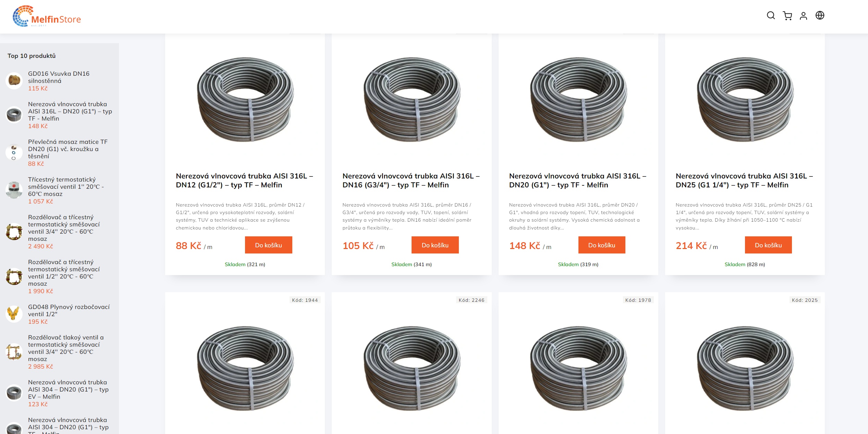Screen dimensions: 868x434
Task: Open sidebar link AISI 304 DN20 typ EV
Action: coord(68,389)
